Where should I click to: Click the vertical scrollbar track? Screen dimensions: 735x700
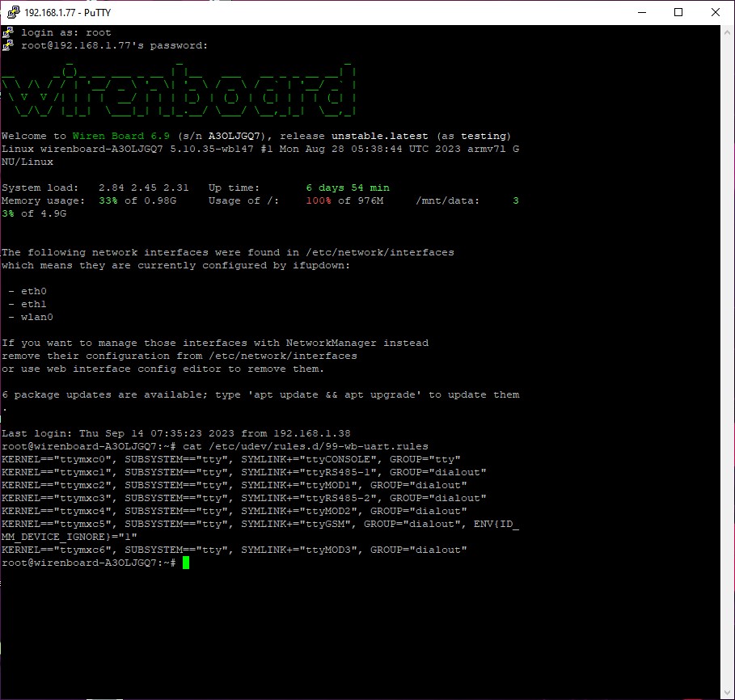727,362
